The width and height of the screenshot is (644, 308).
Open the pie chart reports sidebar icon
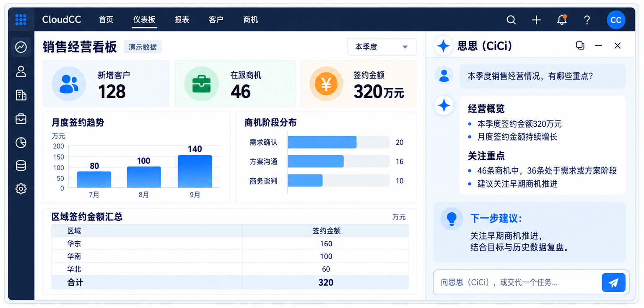[x=21, y=143]
